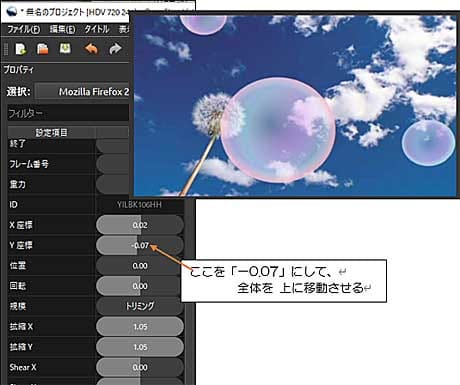This screenshot has width=460, height=385.
Task: Open the ファイル(F) menu
Action: [24, 29]
